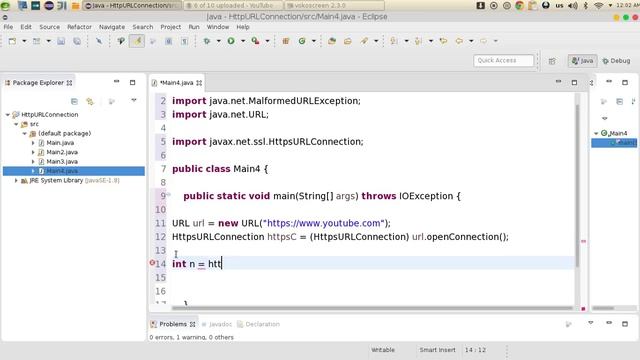
Task: Click the Save icon in toolbar
Action: (61, 41)
